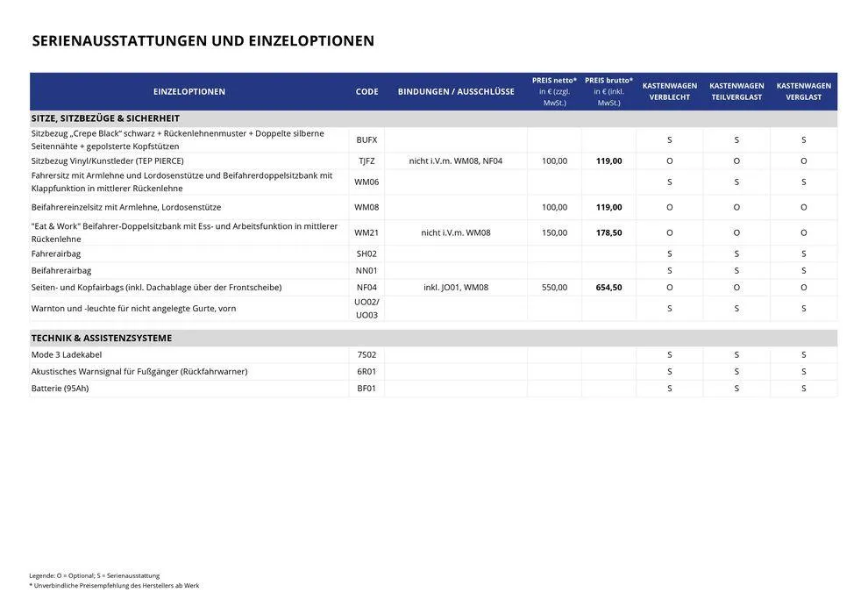Select the Fahrerairbag row label
The width and height of the screenshot is (868, 614).
[56, 254]
